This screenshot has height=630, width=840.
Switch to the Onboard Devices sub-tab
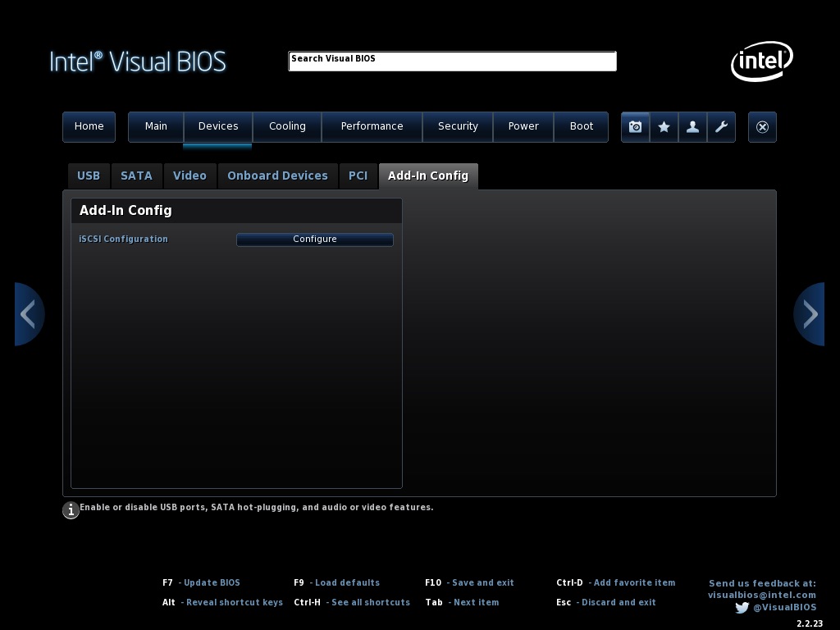[277, 176]
